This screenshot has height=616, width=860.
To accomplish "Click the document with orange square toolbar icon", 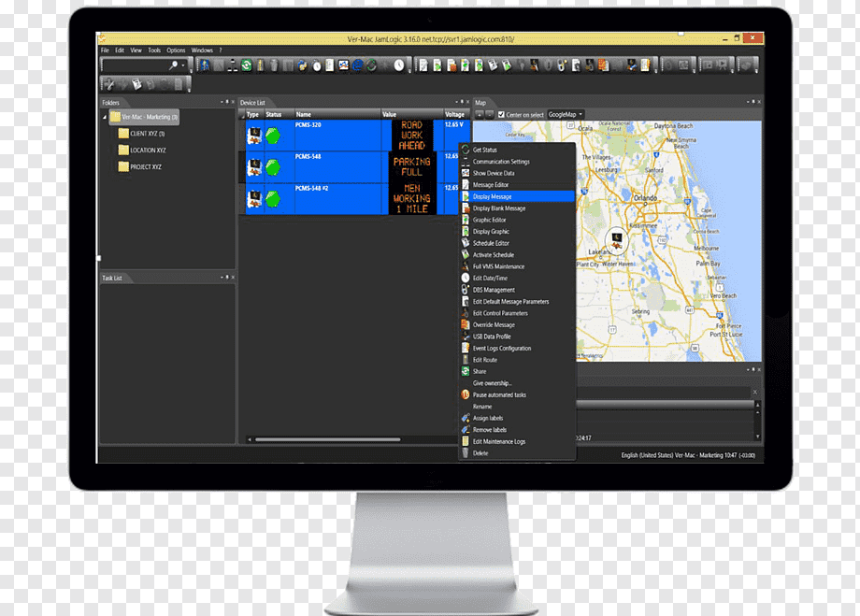I will click(x=451, y=65).
